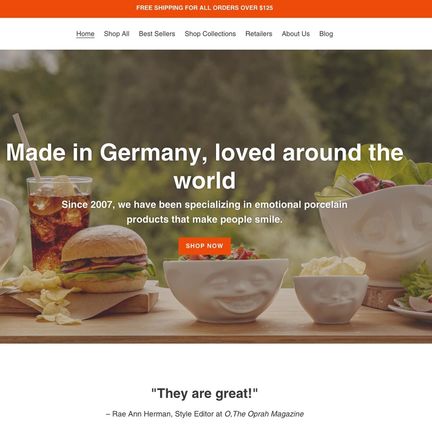The image size is (432, 432).
Task: Open the About Us link
Action: coord(296,34)
